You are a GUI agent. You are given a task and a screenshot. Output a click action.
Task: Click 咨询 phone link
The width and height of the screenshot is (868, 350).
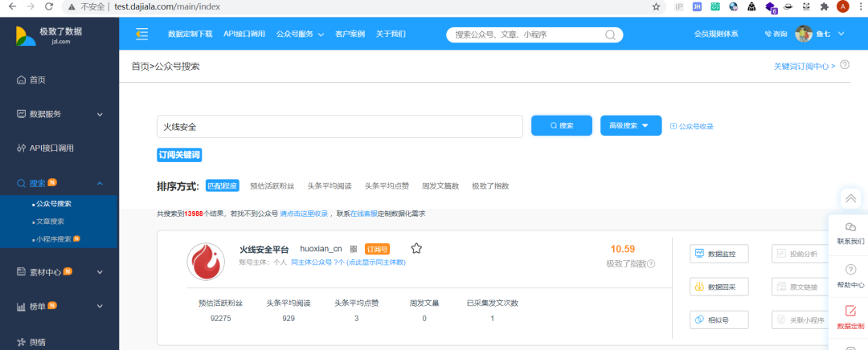[776, 34]
